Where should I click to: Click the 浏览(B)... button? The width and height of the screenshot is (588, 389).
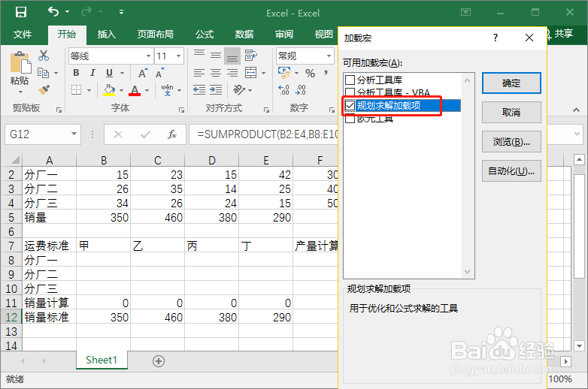tap(511, 141)
